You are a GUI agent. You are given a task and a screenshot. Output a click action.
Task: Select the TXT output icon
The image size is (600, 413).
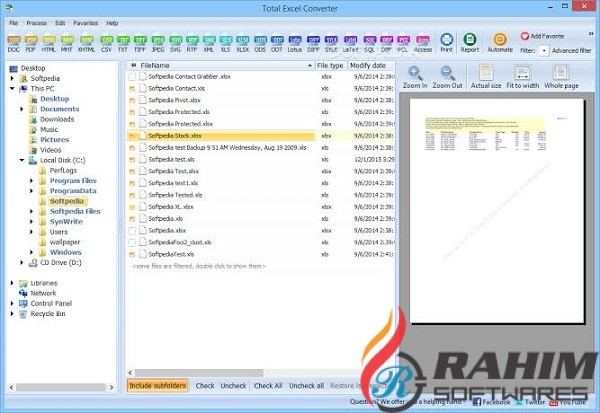pyautogui.click(x=123, y=44)
